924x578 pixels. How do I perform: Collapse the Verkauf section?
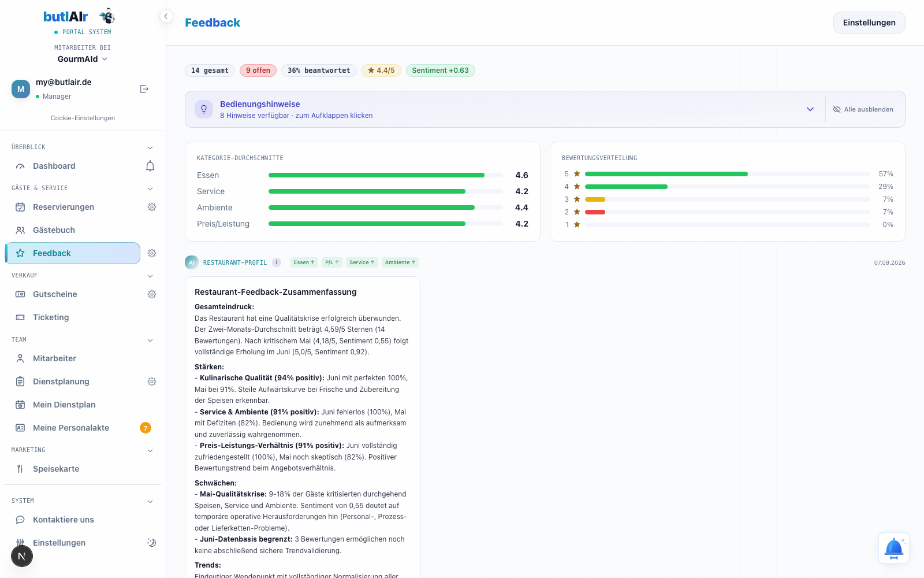coord(150,276)
